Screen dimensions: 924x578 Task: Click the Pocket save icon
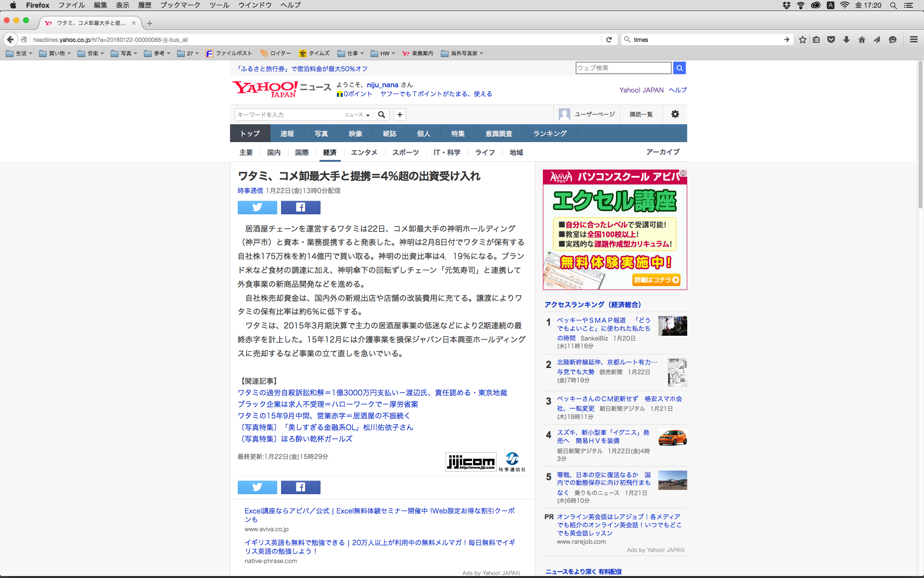[831, 39]
